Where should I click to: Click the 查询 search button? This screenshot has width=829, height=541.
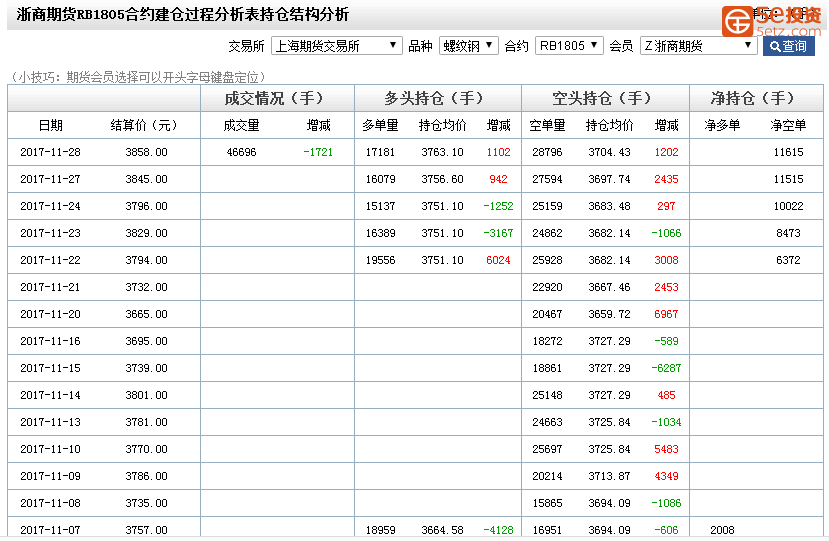click(788, 46)
